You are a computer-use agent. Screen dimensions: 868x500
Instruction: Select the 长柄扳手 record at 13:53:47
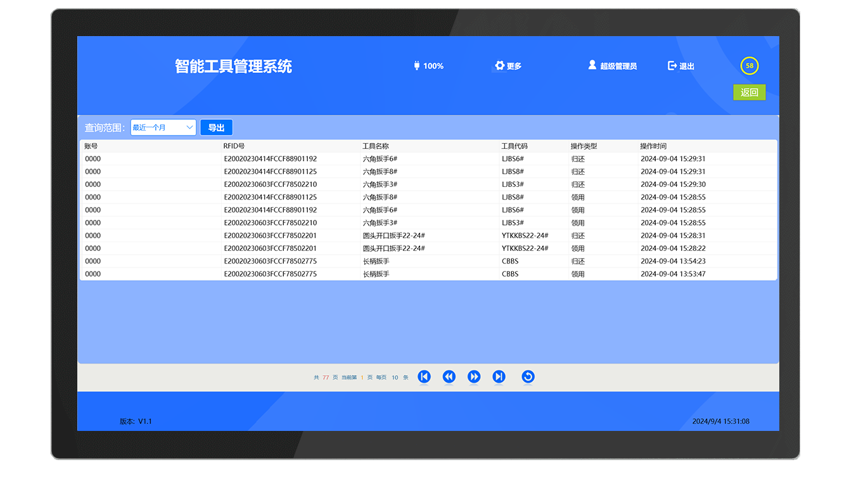(428, 274)
